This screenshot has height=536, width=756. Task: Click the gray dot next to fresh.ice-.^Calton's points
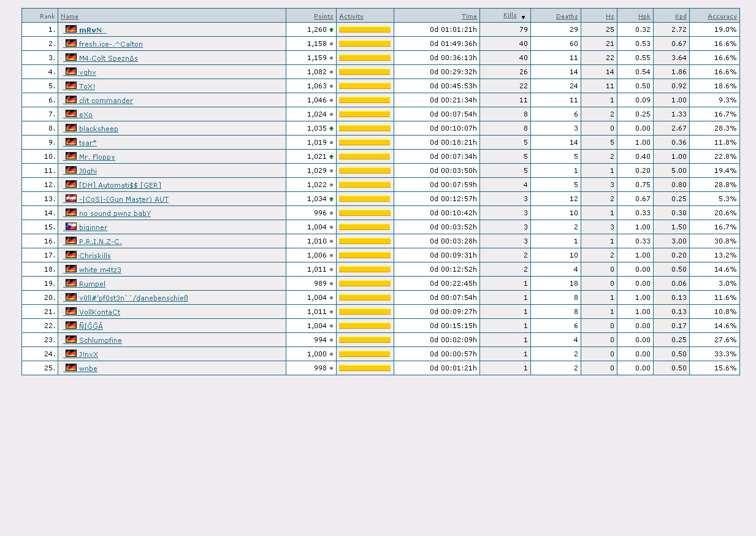tap(332, 44)
